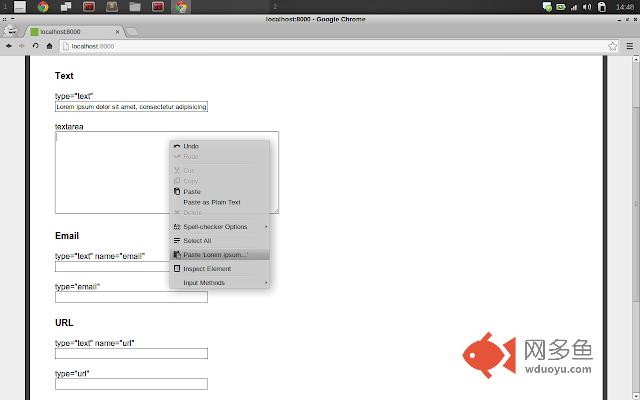Select Paste from the context menu
Image resolution: width=640 pixels, height=400 pixels.
tap(192, 191)
